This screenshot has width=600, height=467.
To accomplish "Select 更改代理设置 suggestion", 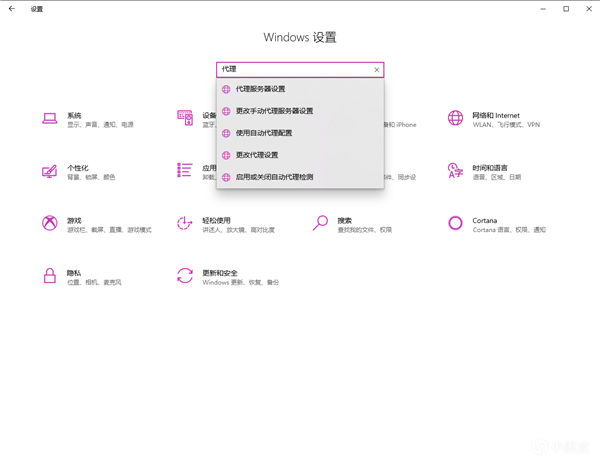I will coord(300,155).
